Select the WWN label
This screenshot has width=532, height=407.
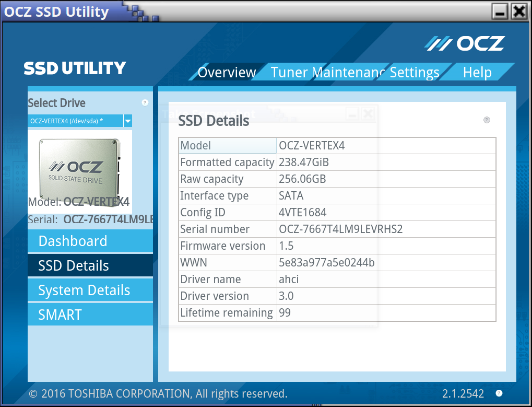click(x=228, y=262)
